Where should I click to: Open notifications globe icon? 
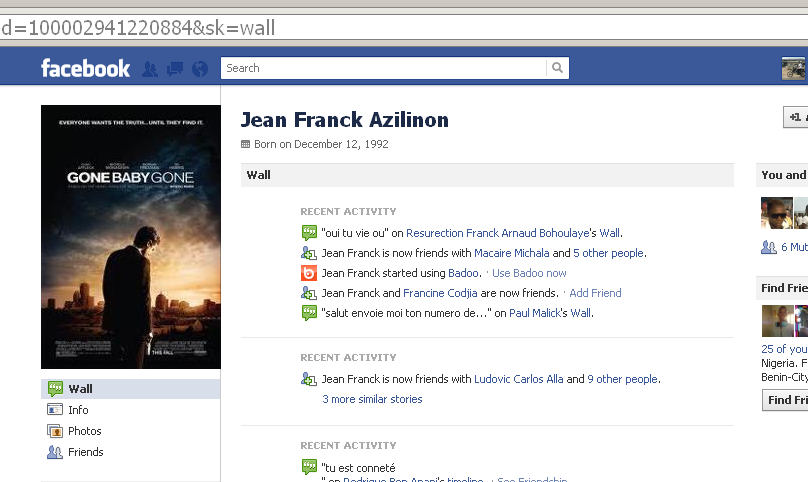click(x=200, y=69)
